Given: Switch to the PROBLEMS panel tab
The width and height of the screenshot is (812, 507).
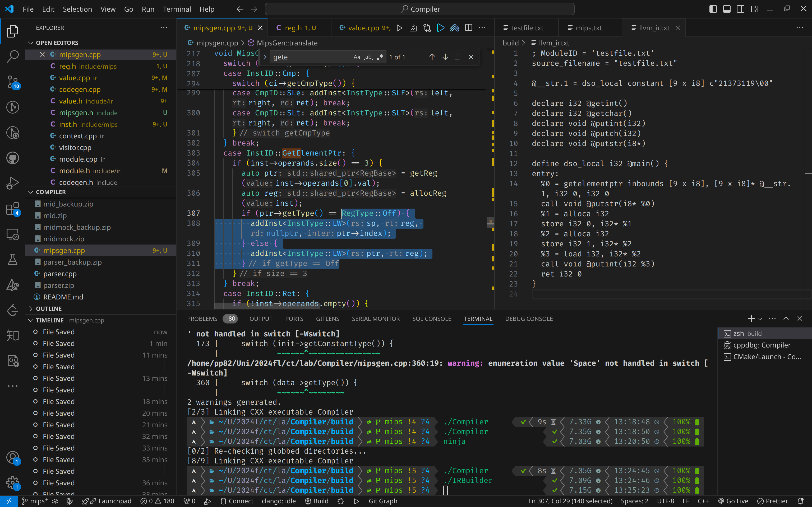Looking at the screenshot, I should pyautogui.click(x=202, y=318).
